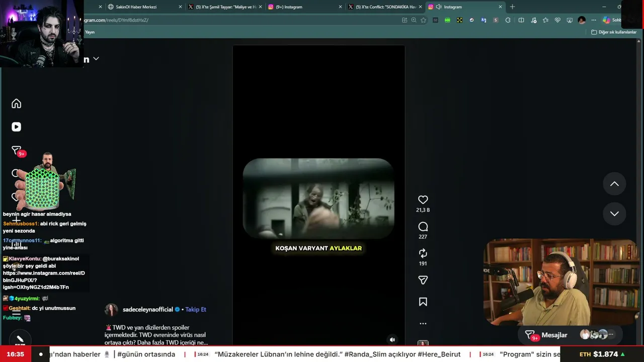This screenshot has width=644, height=362.
Task: Switch to the X'te Şamil Tayyar tab
Action: tap(225, 7)
